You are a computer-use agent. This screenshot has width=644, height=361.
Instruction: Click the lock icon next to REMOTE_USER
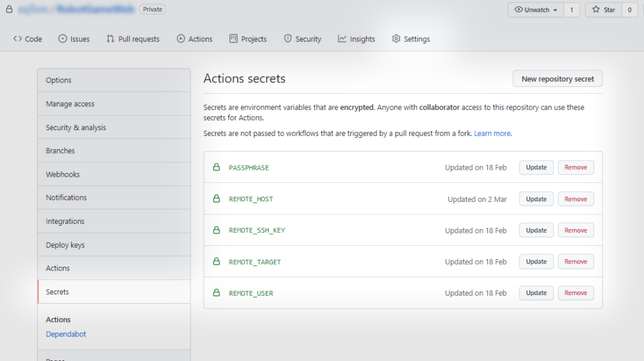[x=216, y=293]
